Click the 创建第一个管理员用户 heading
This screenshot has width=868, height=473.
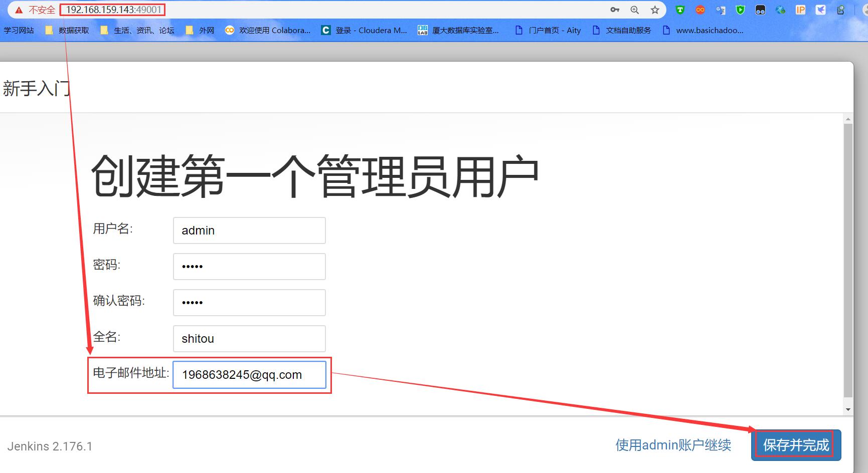coord(315,176)
